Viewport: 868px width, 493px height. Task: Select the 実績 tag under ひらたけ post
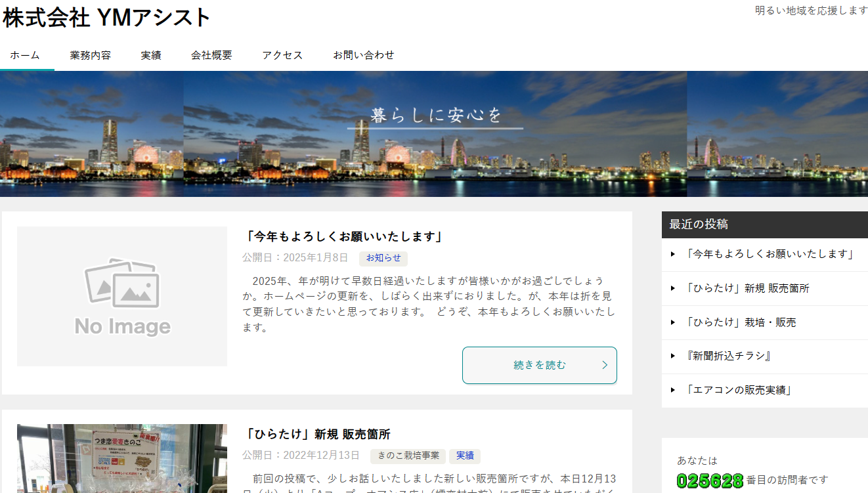(465, 456)
